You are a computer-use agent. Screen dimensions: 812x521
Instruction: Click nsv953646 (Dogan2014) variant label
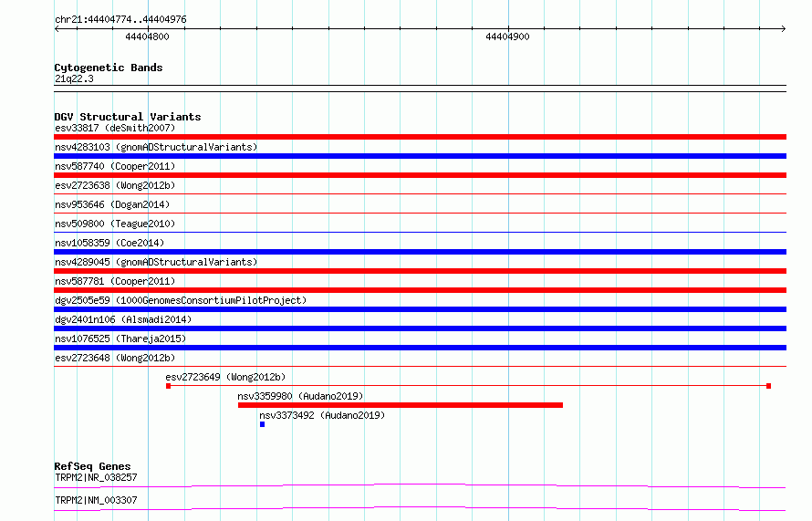click(112, 204)
